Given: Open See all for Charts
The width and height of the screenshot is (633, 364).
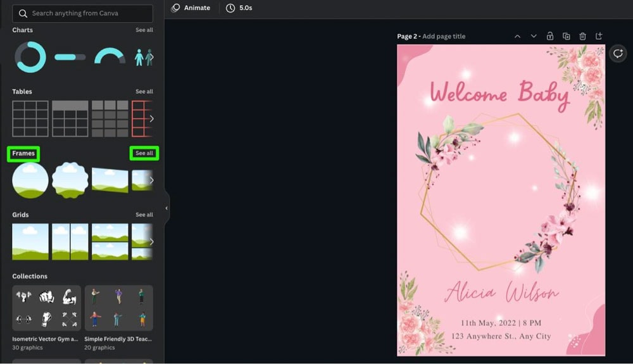Looking at the screenshot, I should coord(144,30).
